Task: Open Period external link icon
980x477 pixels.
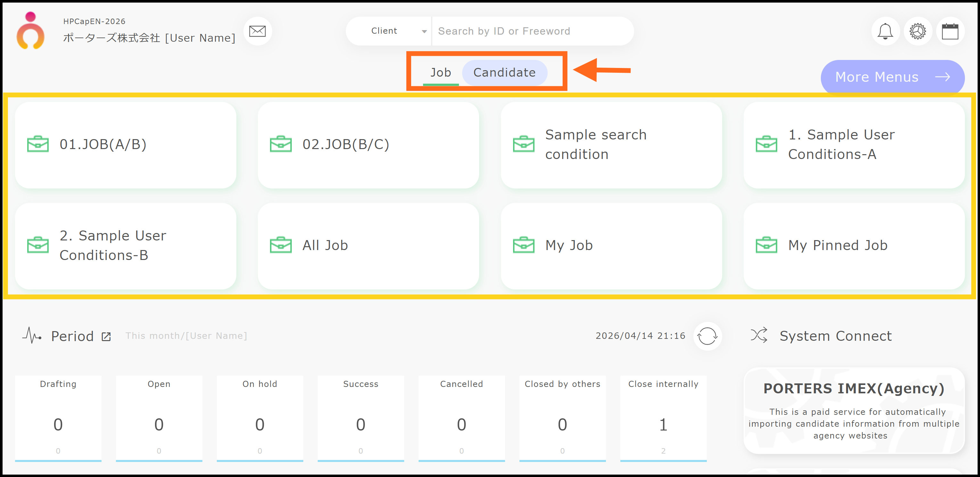Action: (x=106, y=337)
